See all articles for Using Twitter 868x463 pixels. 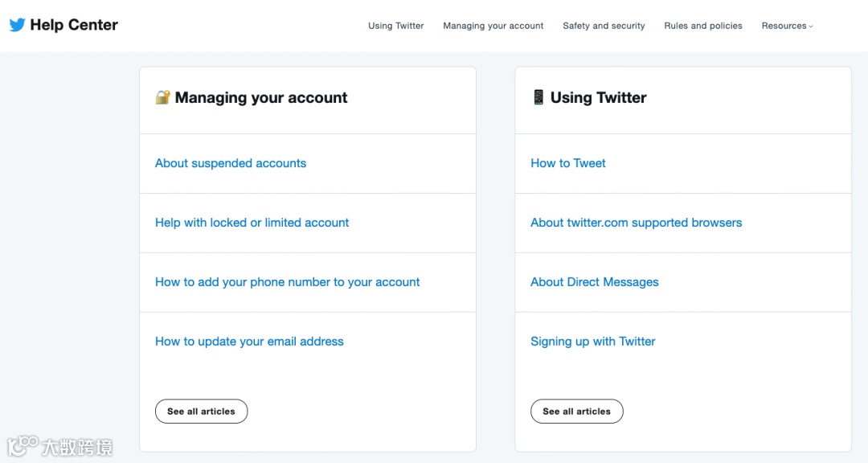pyautogui.click(x=576, y=412)
